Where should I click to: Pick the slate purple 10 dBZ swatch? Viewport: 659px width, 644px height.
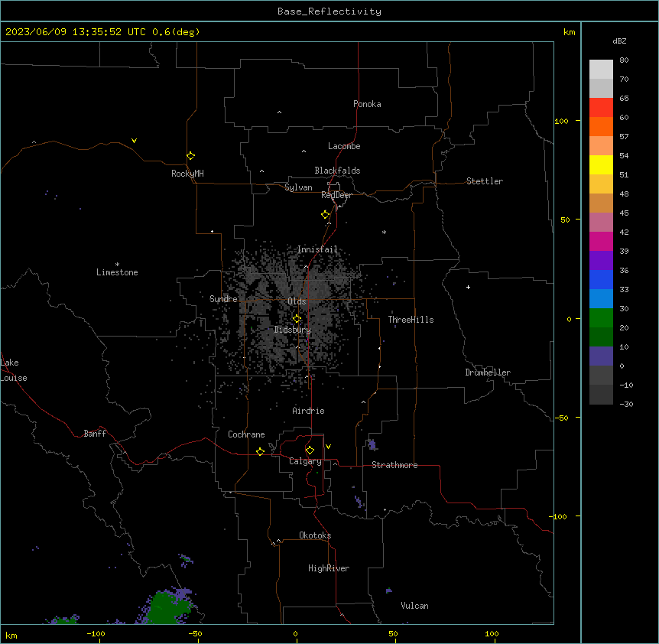click(601, 356)
